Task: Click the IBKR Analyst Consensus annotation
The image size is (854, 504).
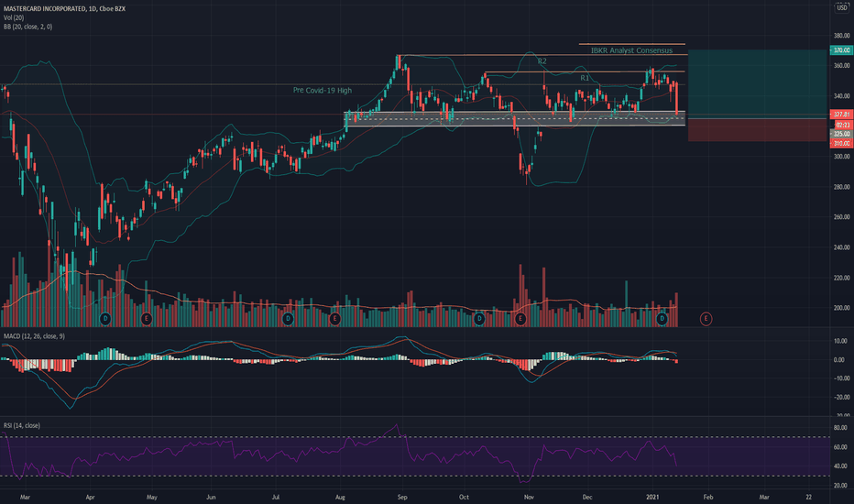Action: tap(631, 50)
